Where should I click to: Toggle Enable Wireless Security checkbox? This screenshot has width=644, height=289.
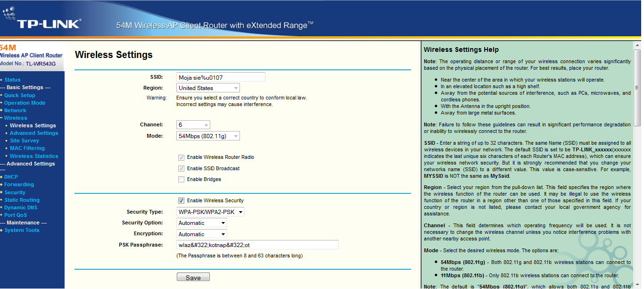click(x=181, y=200)
